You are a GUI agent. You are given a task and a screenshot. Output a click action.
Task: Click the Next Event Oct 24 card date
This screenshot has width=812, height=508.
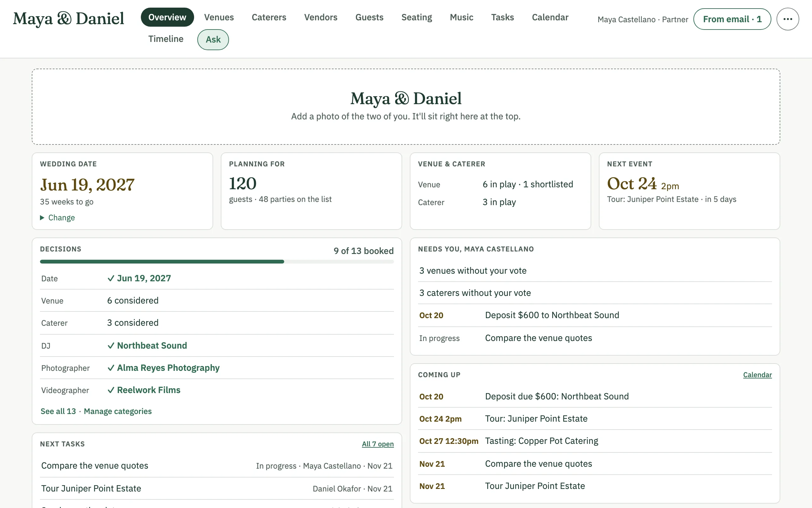(632, 184)
